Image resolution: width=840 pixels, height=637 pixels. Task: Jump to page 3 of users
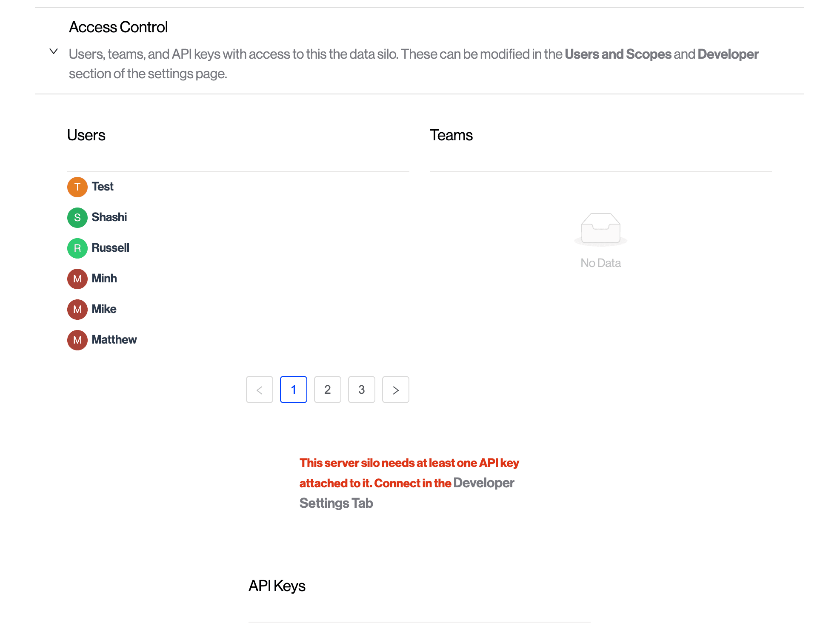point(362,390)
